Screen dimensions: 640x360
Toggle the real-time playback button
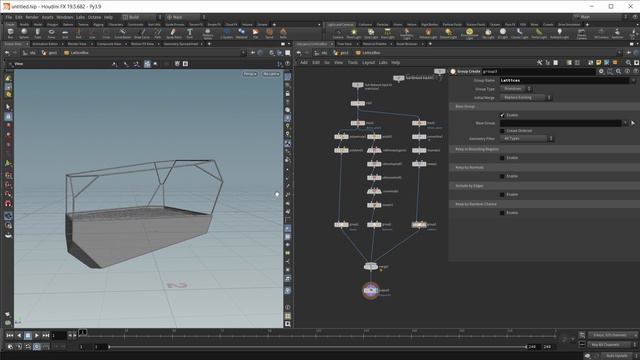tap(37, 347)
